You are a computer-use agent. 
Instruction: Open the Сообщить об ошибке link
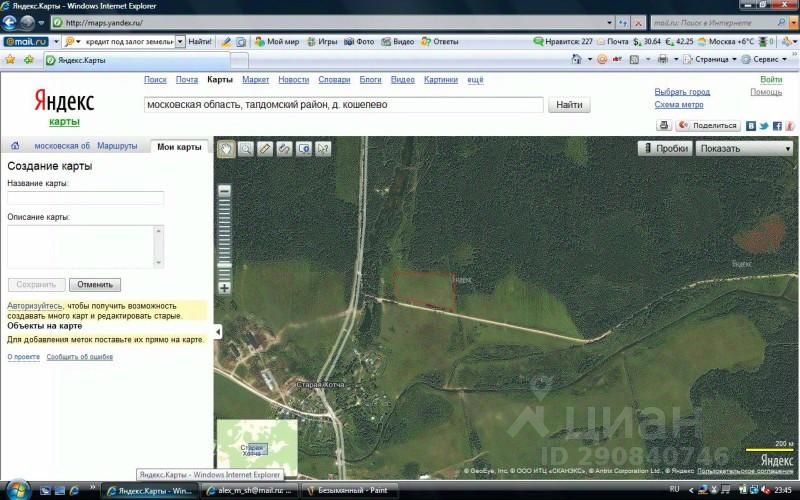click(80, 357)
